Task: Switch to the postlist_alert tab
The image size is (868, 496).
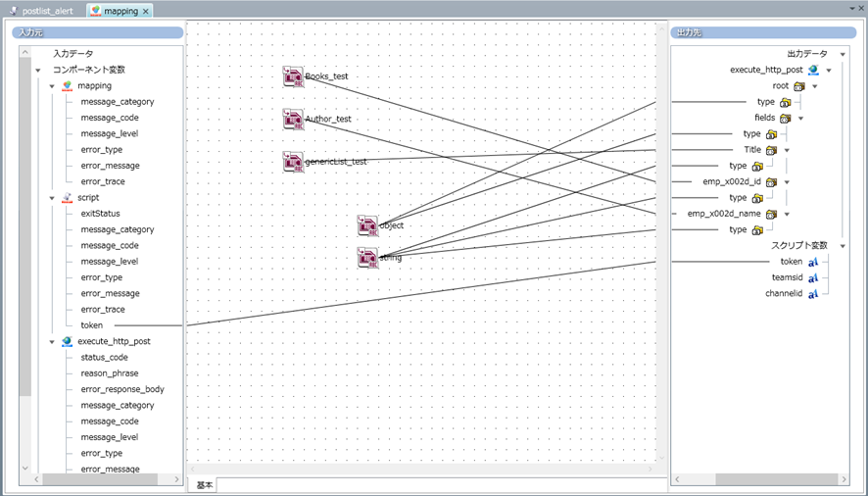Action: coord(46,11)
